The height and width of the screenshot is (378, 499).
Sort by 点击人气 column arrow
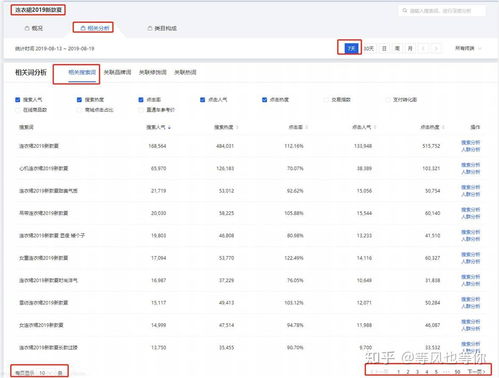click(x=375, y=127)
